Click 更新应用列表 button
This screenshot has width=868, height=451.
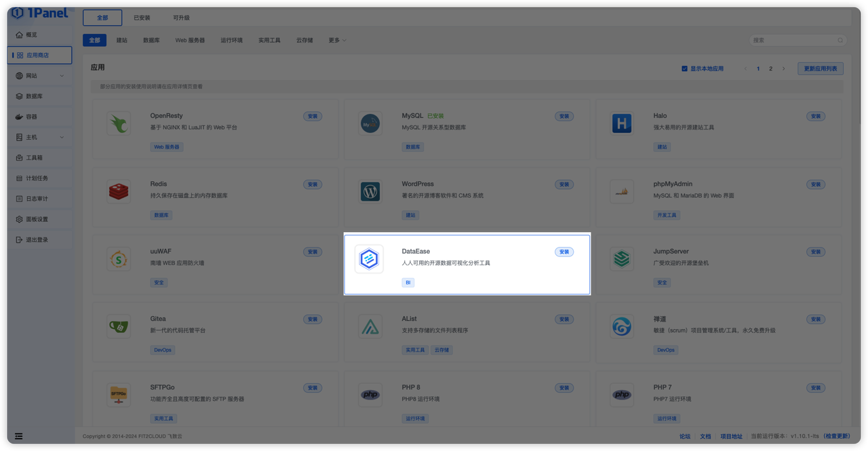(819, 68)
